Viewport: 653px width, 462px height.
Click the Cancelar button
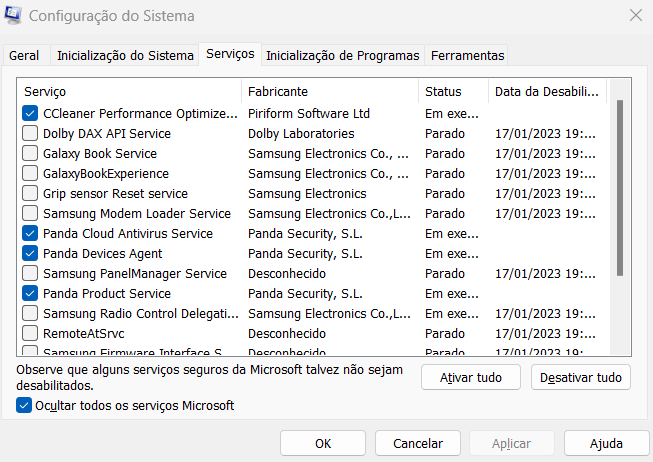[417, 443]
